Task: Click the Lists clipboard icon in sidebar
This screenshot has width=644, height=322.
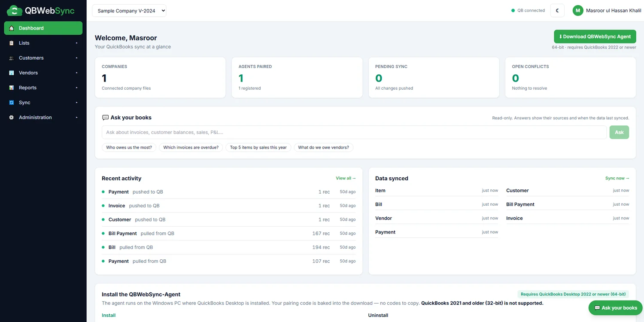Action: (x=12, y=43)
